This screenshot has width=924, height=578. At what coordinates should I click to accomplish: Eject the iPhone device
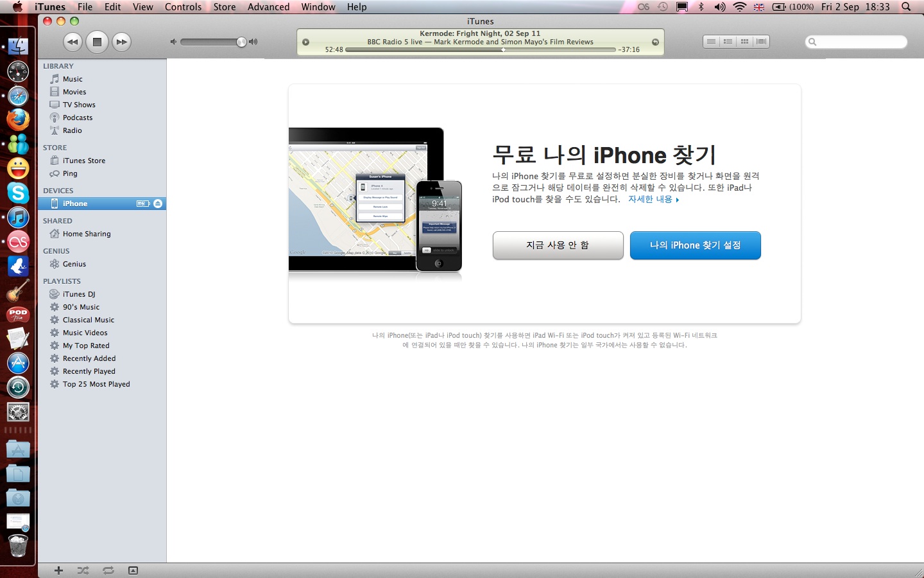point(158,204)
